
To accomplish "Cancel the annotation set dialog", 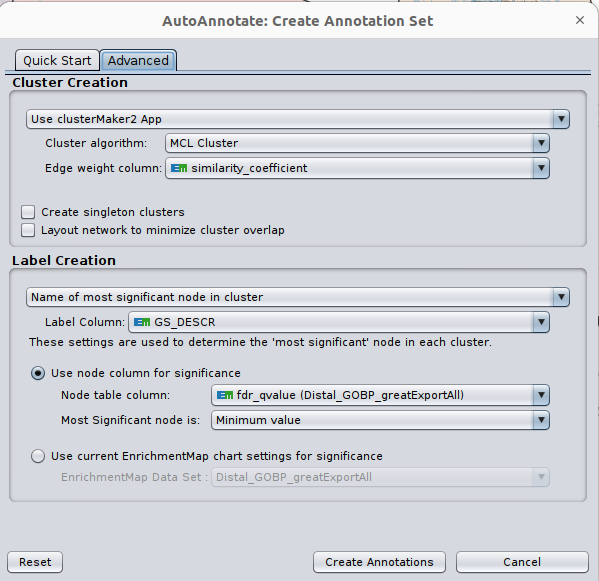I will pos(522,562).
